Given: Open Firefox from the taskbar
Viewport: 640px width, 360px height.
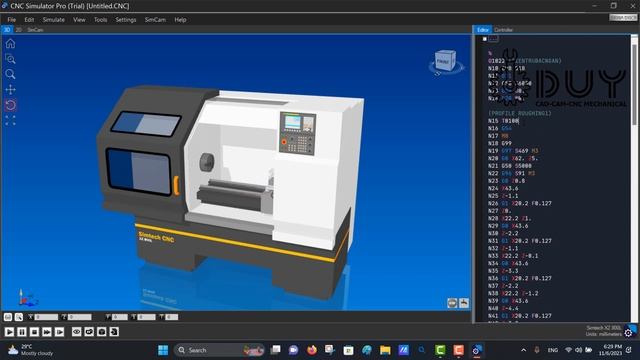Looking at the screenshot, I should [312, 350].
